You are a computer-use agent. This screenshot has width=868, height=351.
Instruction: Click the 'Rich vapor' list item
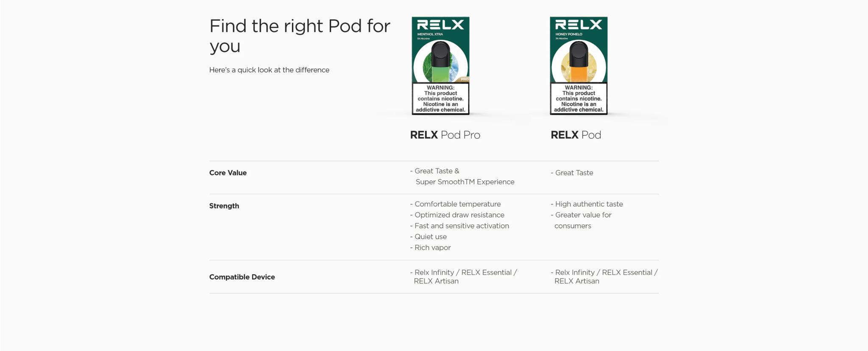(x=432, y=247)
